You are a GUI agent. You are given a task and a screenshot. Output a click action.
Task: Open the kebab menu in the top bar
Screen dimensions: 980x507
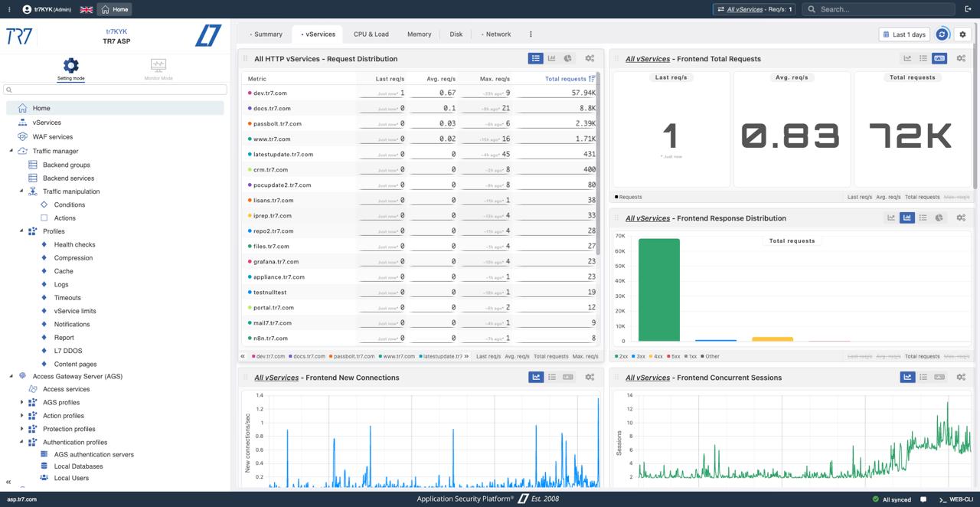point(9,9)
